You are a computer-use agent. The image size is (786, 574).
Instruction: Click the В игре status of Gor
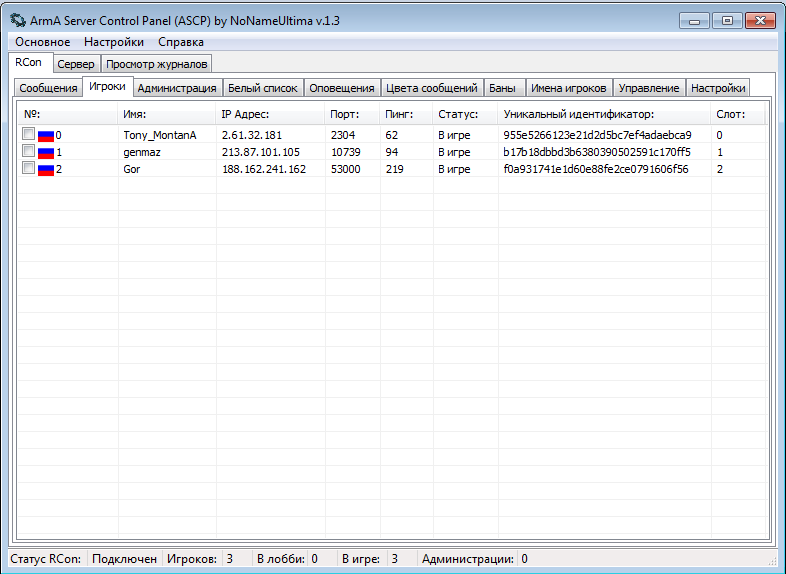tap(454, 169)
